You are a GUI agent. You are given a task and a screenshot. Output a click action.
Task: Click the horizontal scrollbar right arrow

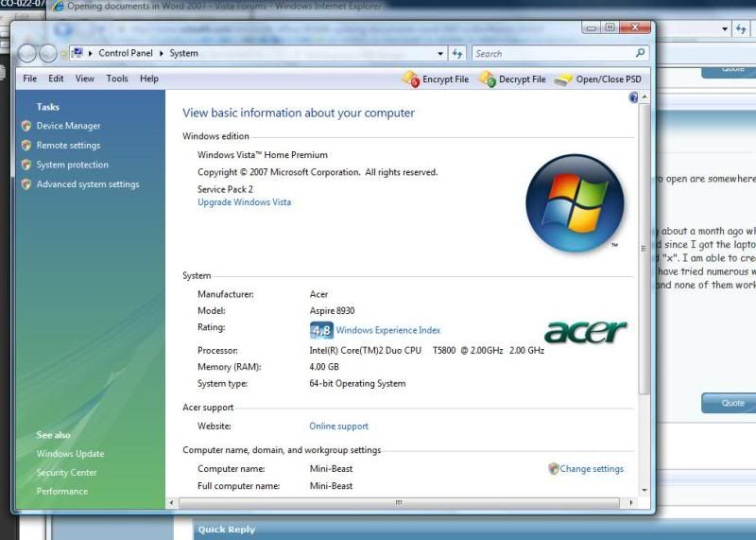coord(631,503)
